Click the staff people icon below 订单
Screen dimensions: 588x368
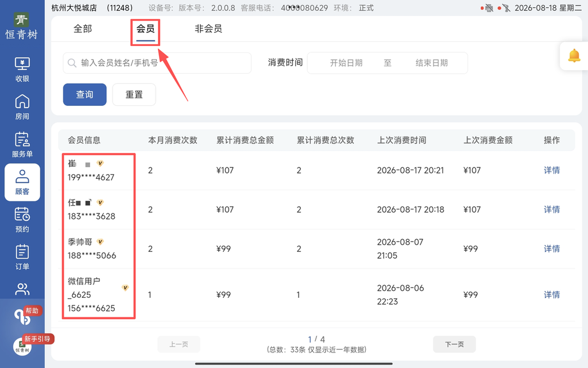22,289
